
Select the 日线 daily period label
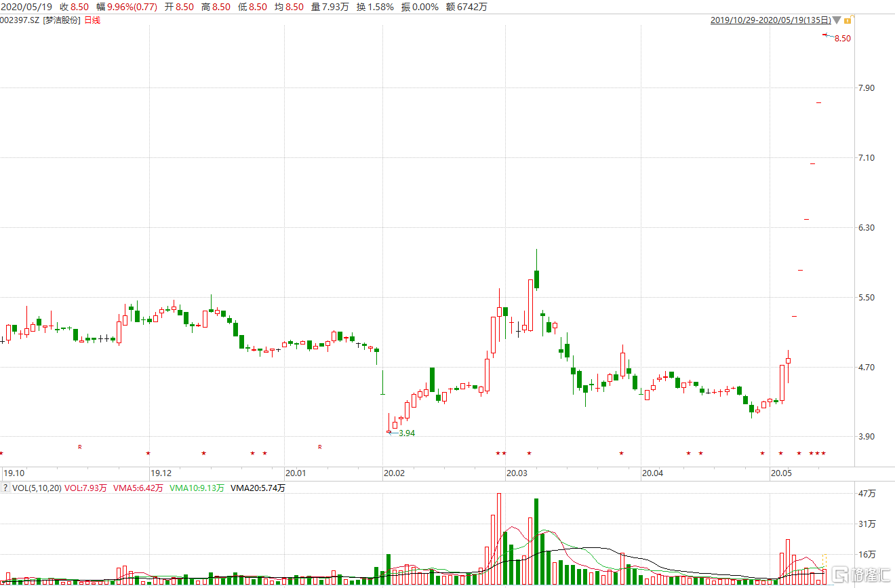(92, 20)
